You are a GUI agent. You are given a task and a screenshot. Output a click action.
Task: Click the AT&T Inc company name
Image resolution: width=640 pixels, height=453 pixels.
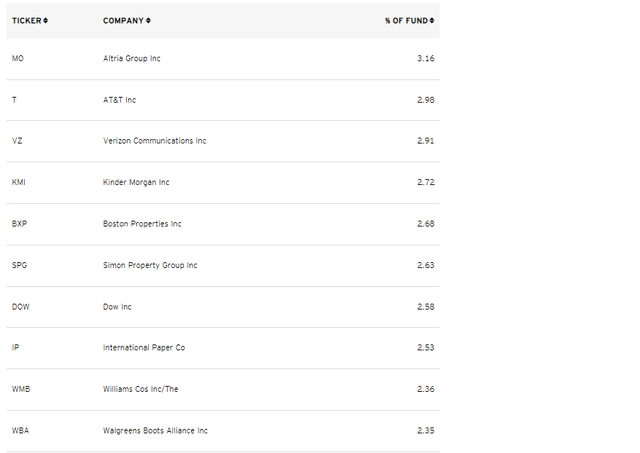pyautogui.click(x=119, y=100)
